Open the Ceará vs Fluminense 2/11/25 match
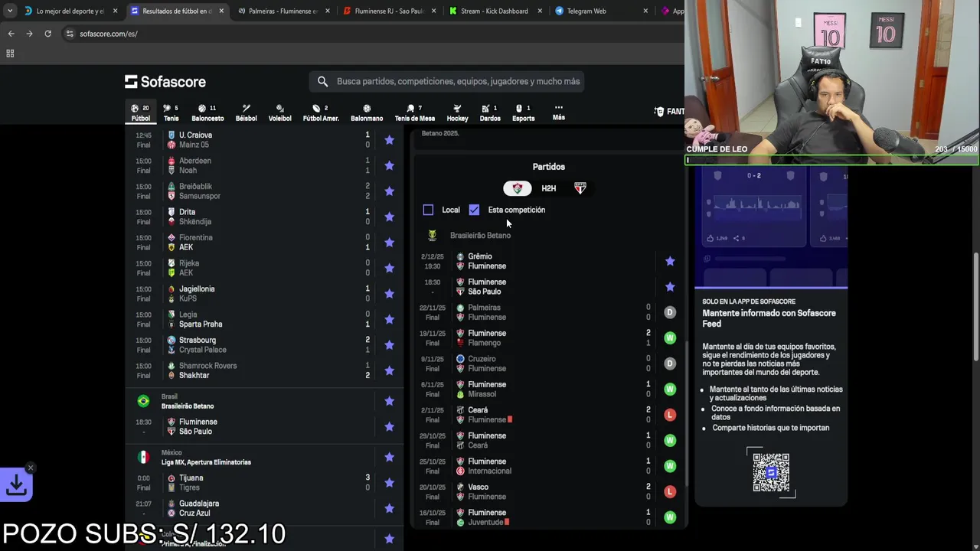The image size is (980, 551). pos(548,415)
